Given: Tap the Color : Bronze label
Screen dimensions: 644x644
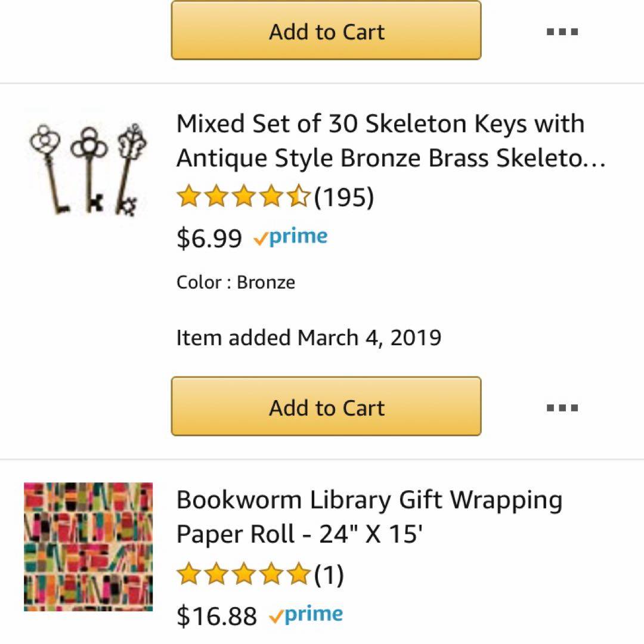Looking at the screenshot, I should pos(236,282).
